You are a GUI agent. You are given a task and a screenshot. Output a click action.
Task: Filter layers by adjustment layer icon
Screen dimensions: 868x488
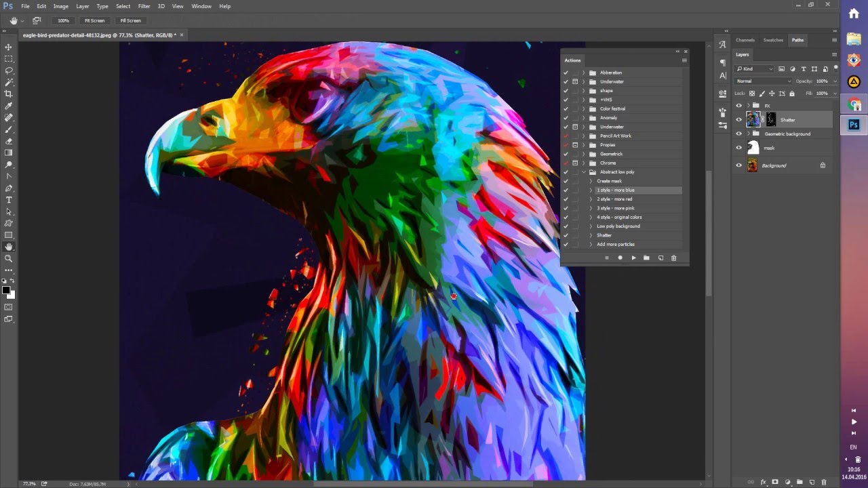(793, 68)
